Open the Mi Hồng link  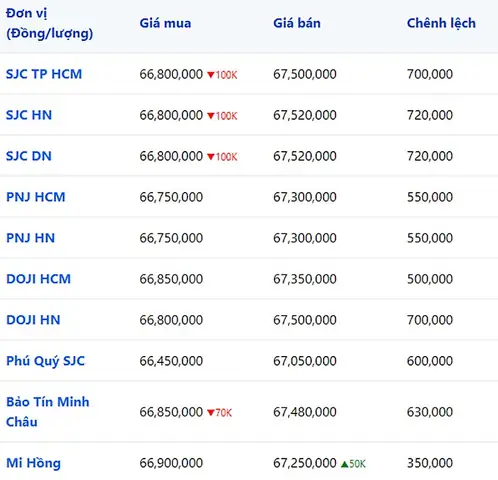click(33, 463)
